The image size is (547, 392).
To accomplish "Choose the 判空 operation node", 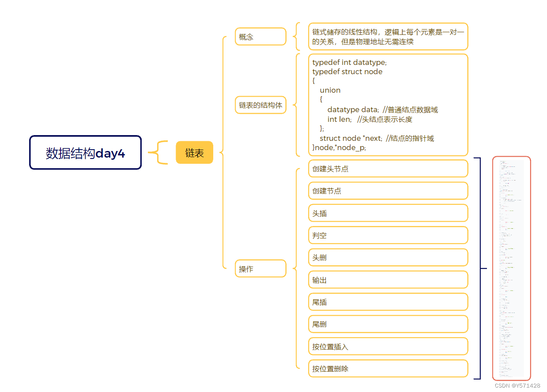I will (x=388, y=235).
